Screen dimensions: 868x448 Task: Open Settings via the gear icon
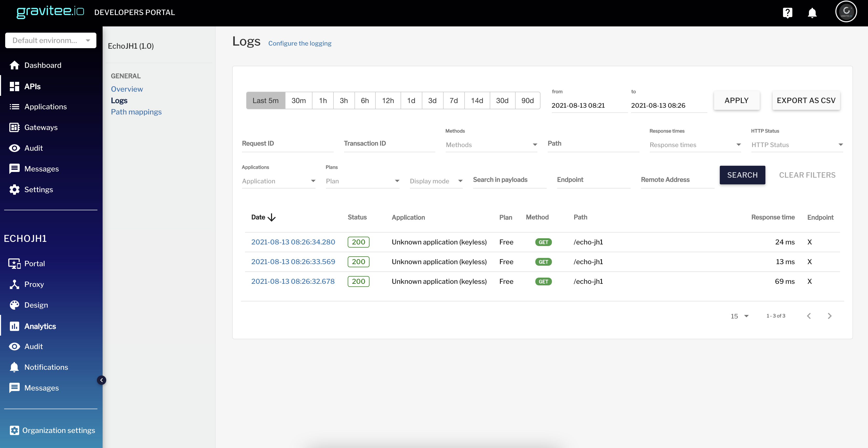click(x=15, y=189)
